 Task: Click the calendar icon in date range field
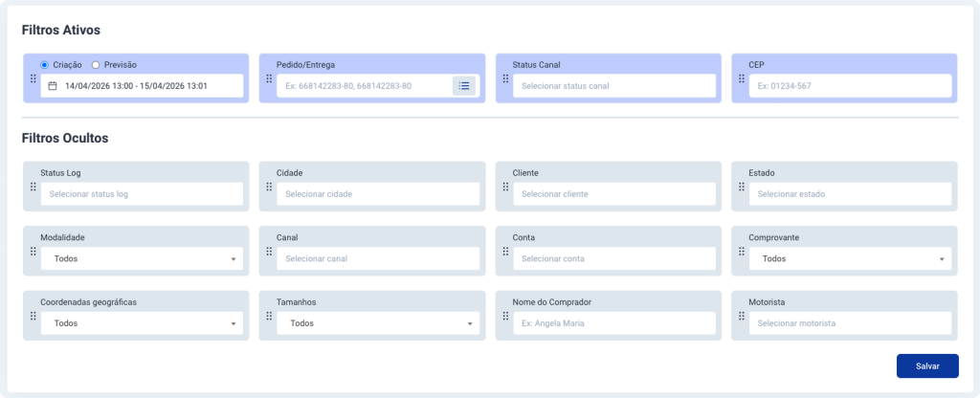(53, 86)
